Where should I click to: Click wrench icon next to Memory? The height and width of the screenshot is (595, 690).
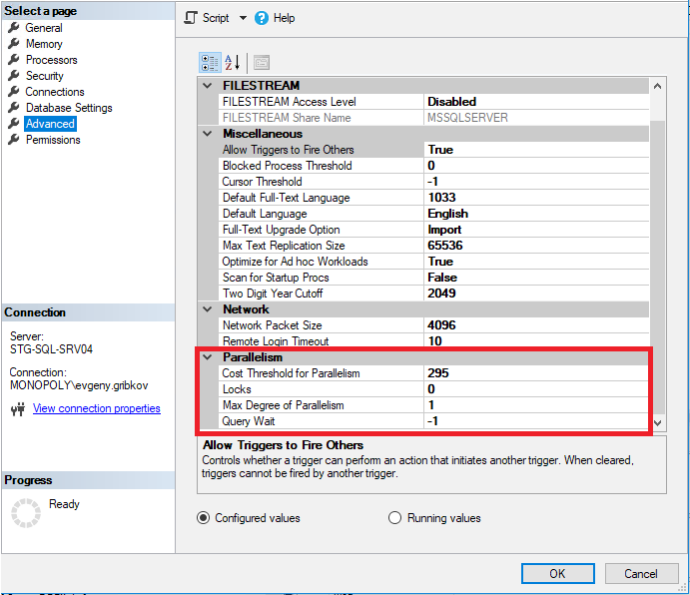point(14,44)
